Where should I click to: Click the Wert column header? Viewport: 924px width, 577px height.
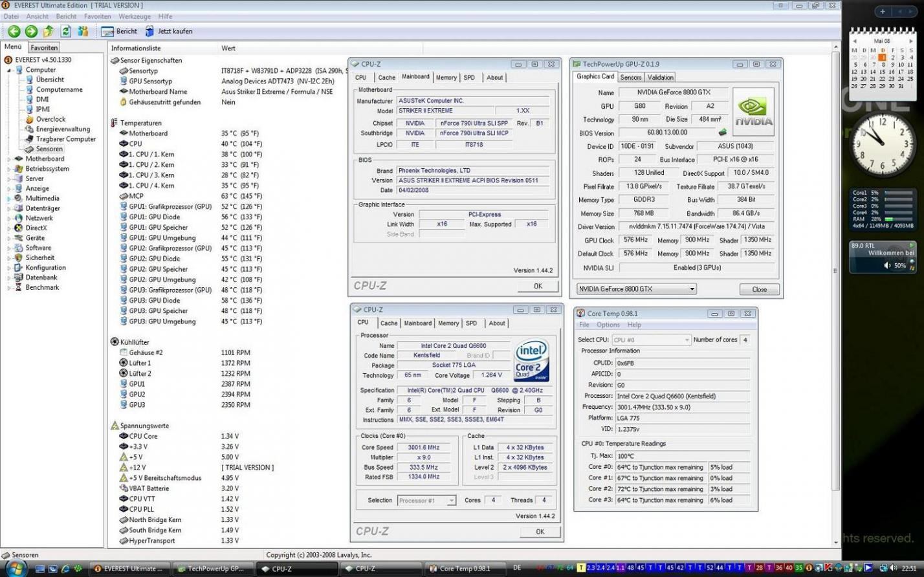[x=228, y=48]
